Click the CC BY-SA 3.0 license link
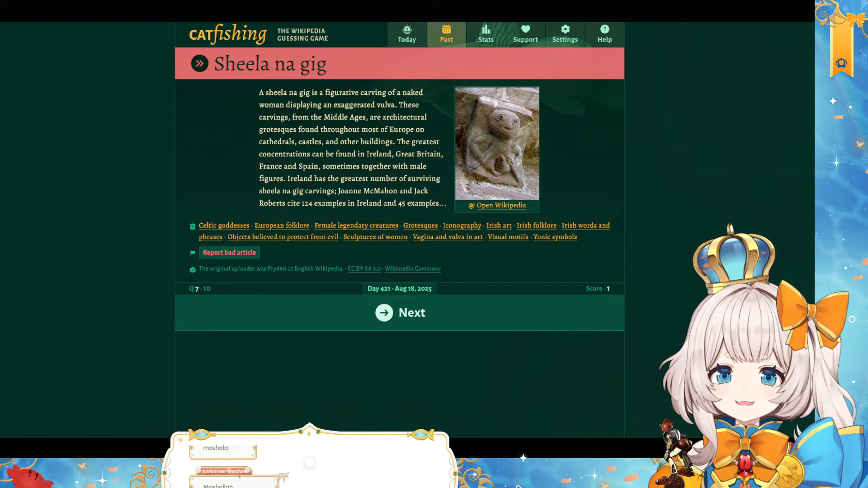Viewport: 868px width, 488px height. 364,269
